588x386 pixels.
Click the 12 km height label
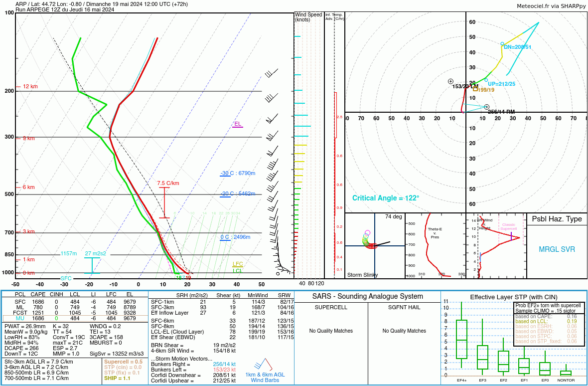tap(30, 86)
